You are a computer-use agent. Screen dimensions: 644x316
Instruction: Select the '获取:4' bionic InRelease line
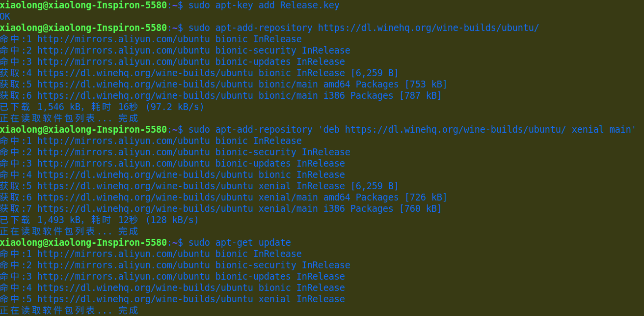(x=199, y=73)
